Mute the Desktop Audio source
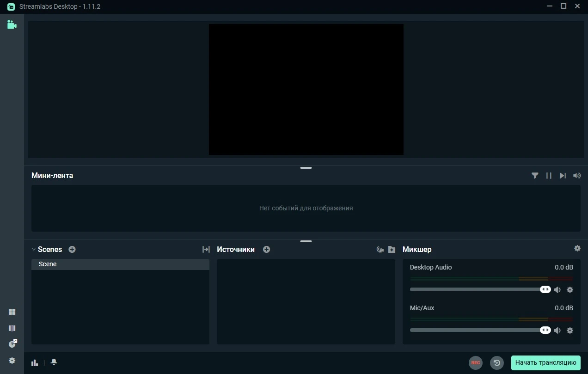Viewport: 588px width, 374px height. pos(557,290)
